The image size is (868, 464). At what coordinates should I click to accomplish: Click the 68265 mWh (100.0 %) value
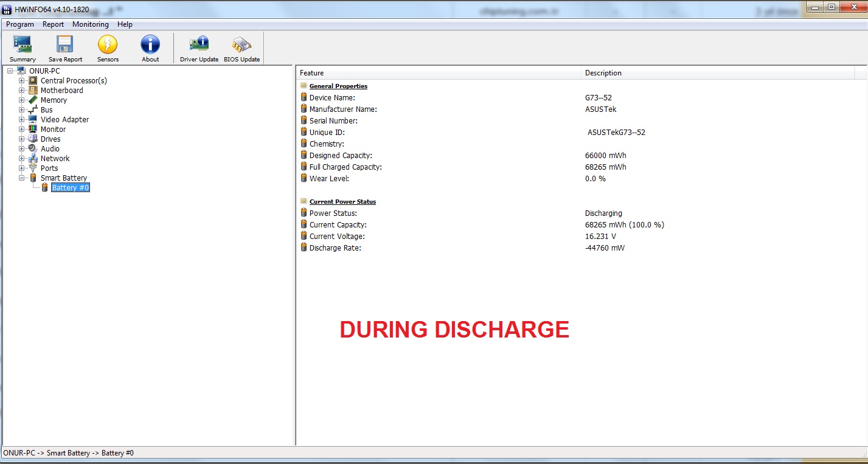point(625,225)
